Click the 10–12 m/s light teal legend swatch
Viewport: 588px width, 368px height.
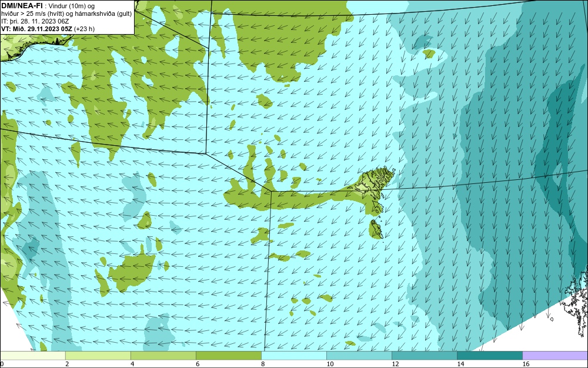coord(359,355)
